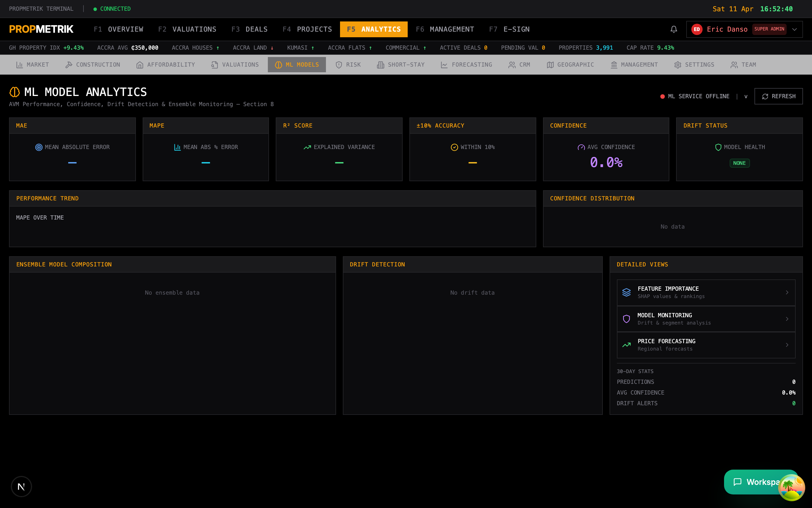Open the Workspace chat button
Image resolution: width=812 pixels, height=508 pixels.
(x=760, y=482)
